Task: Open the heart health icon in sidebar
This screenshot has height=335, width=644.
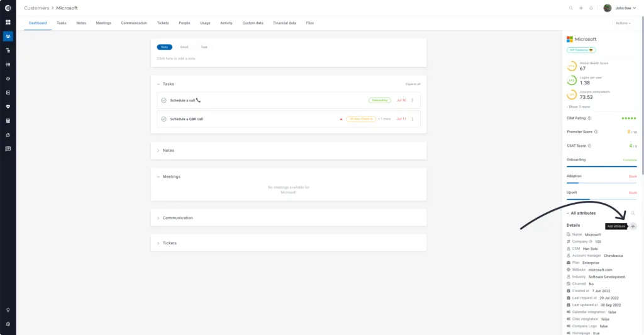Action: tap(8, 106)
